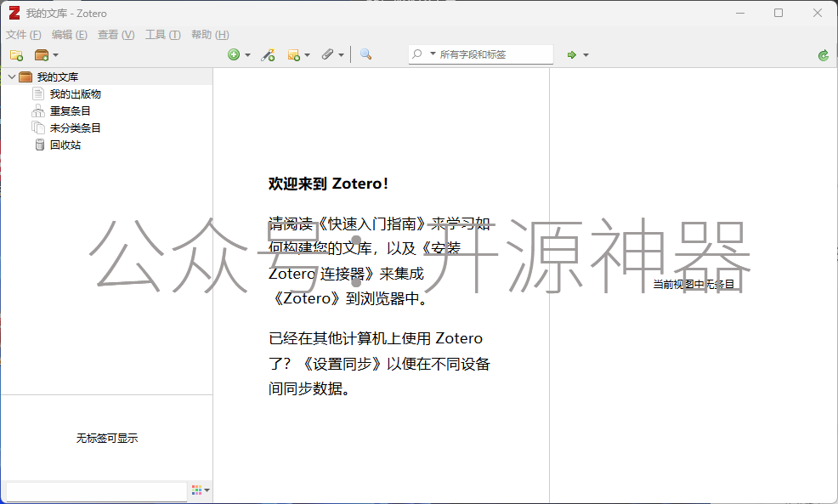This screenshot has height=504, width=838.
Task: Open the new note dropdown arrow
Action: click(307, 55)
